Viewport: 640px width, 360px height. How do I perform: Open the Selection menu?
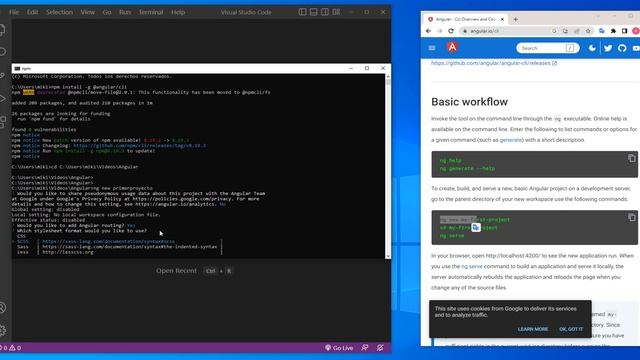[x=59, y=12]
